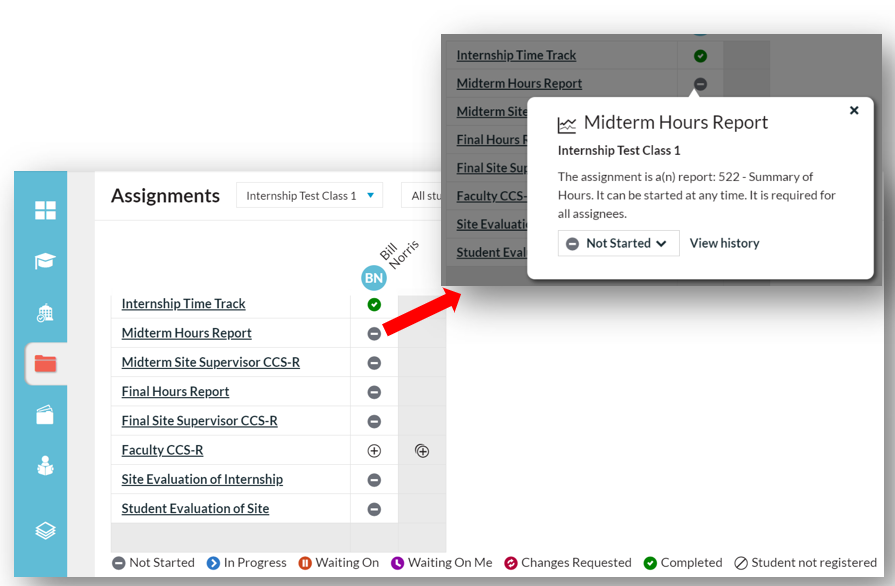Click the layers stack sidebar icon
The height and width of the screenshot is (586, 895).
tap(46, 531)
